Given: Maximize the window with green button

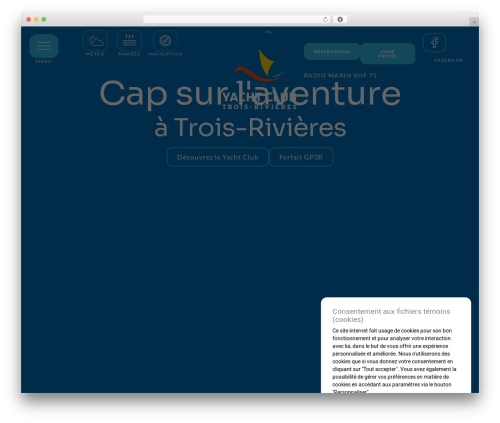Looking at the screenshot, I should pyautogui.click(x=44, y=20).
